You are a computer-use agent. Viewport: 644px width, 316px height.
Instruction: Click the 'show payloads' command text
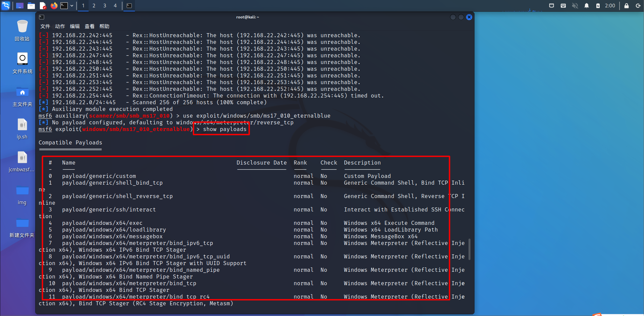click(225, 129)
